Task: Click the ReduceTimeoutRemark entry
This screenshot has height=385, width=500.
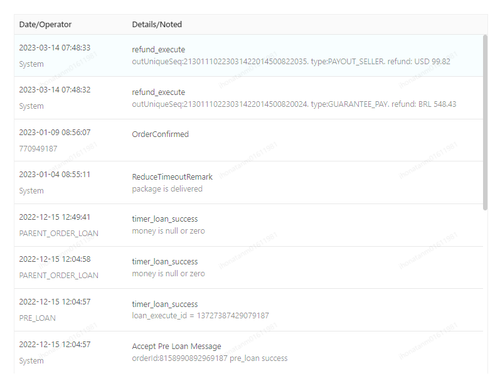Action: [172, 177]
